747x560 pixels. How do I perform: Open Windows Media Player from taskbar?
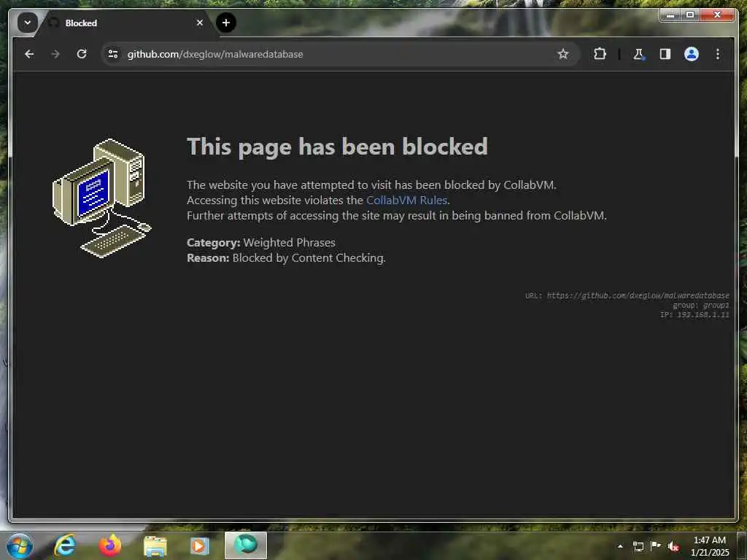point(200,545)
